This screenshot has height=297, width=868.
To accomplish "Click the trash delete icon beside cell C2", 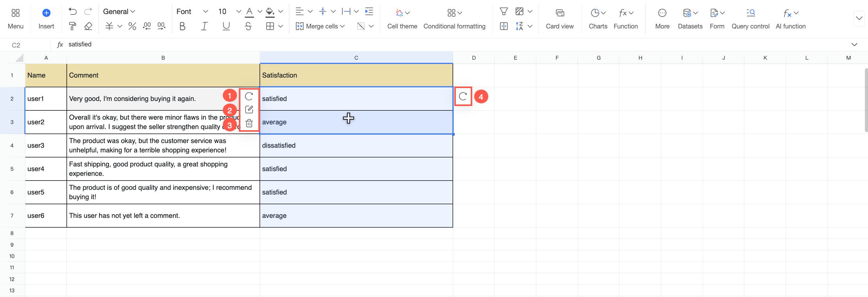I will point(249,124).
